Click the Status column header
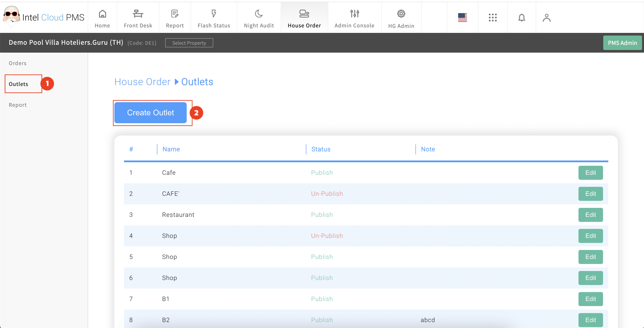 click(x=321, y=149)
